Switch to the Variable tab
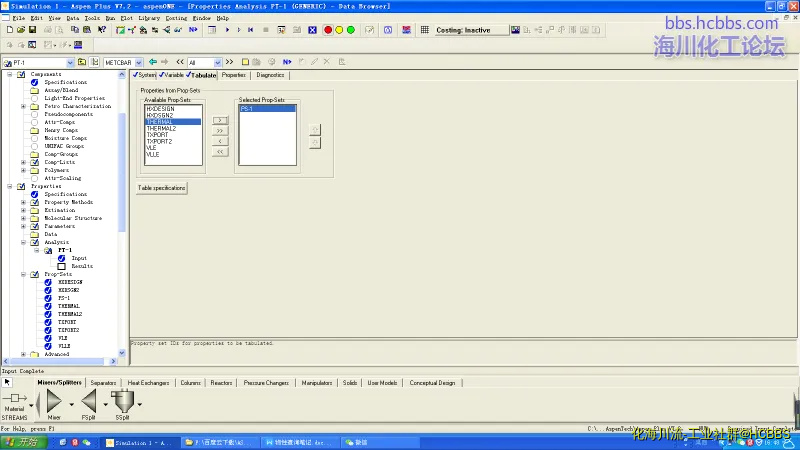 point(171,75)
